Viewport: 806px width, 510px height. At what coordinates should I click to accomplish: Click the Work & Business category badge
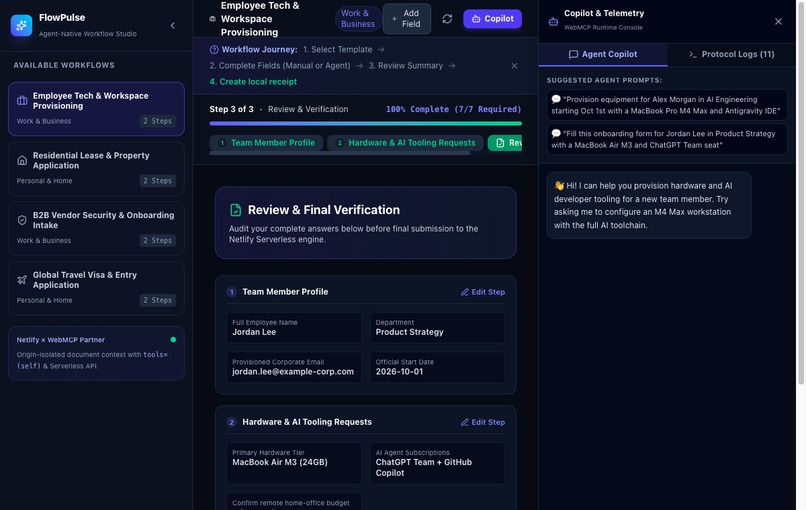(x=358, y=19)
